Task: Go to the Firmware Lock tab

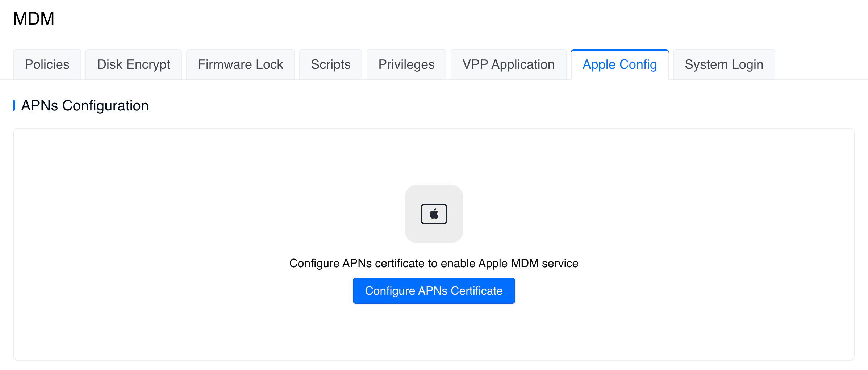Action: 240,64
